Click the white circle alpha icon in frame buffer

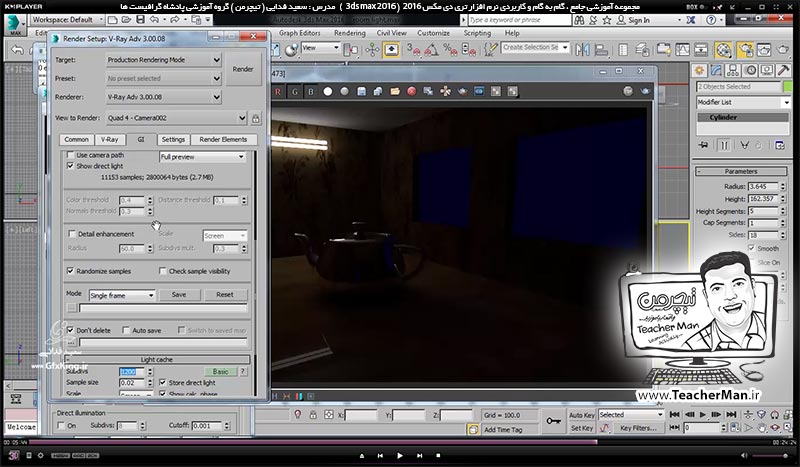coord(328,92)
